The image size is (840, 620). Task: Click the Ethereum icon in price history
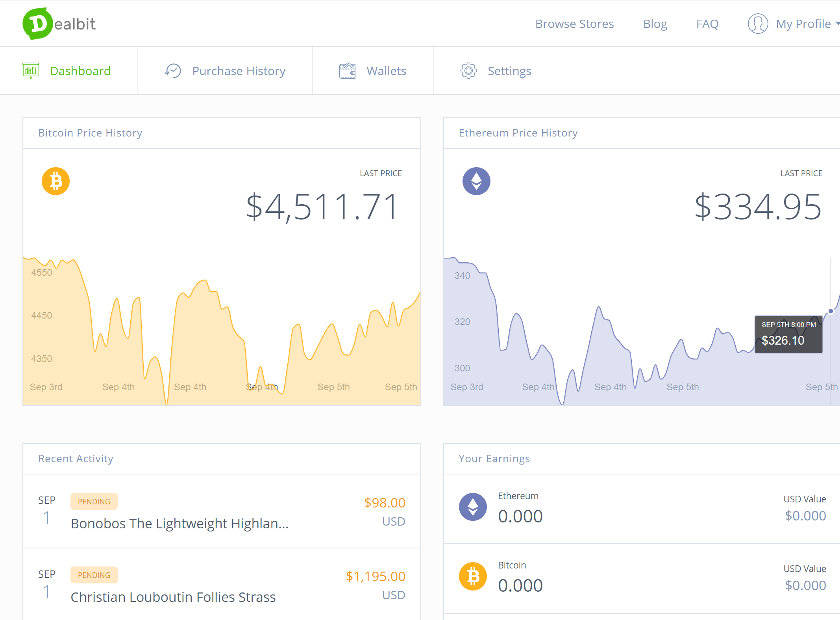[476, 181]
